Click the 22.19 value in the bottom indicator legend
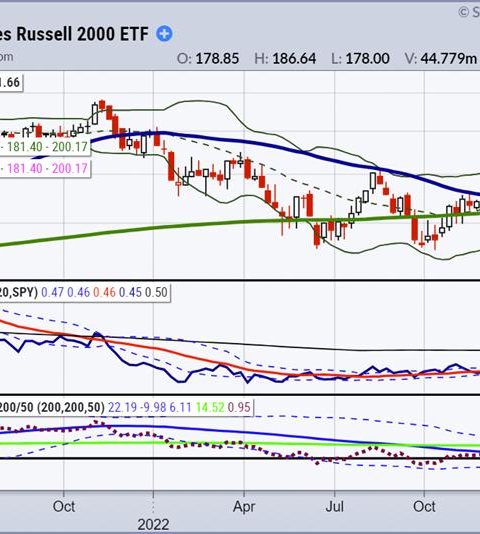The width and height of the screenshot is (480, 534). tap(122, 407)
